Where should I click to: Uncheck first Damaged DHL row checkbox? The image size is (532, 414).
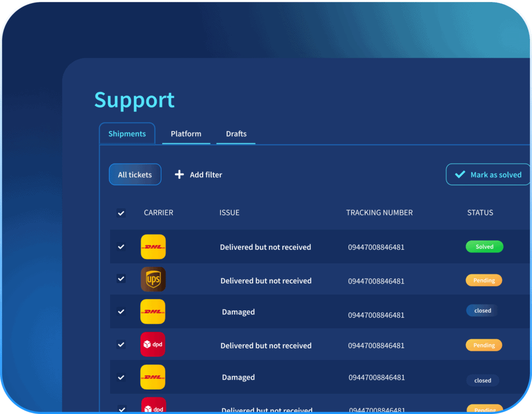tap(121, 312)
